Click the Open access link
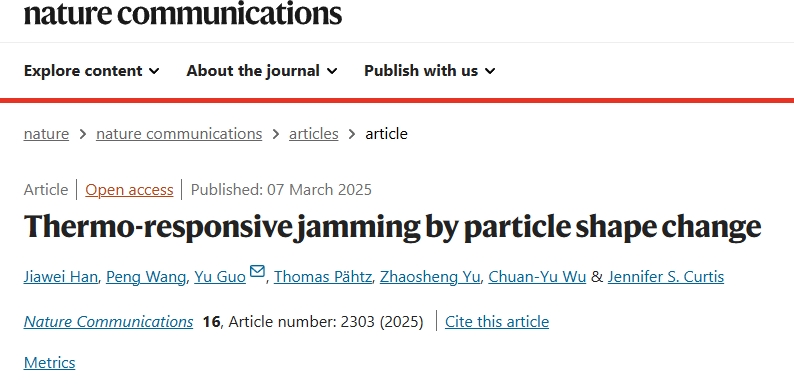The height and width of the screenshot is (389, 794). click(x=129, y=190)
